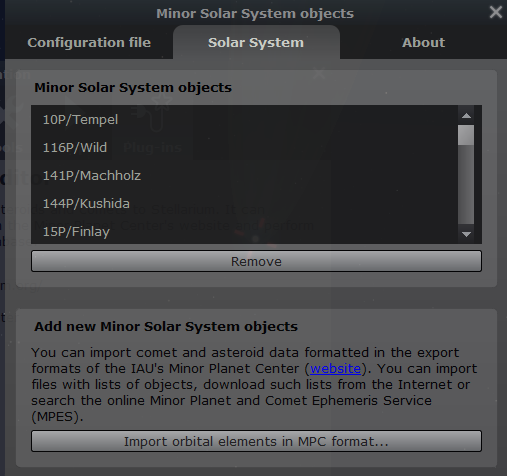
Task: Select the 15P/Finlay entry
Action: (x=245, y=232)
